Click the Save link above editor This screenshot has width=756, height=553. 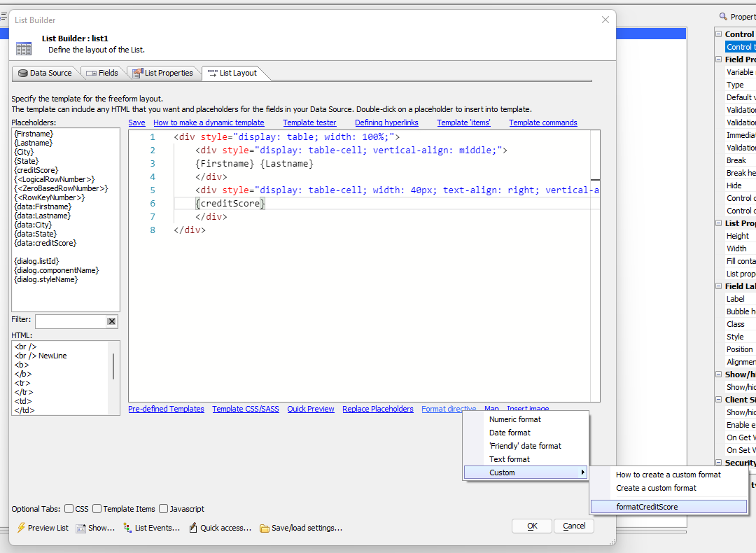coord(136,122)
